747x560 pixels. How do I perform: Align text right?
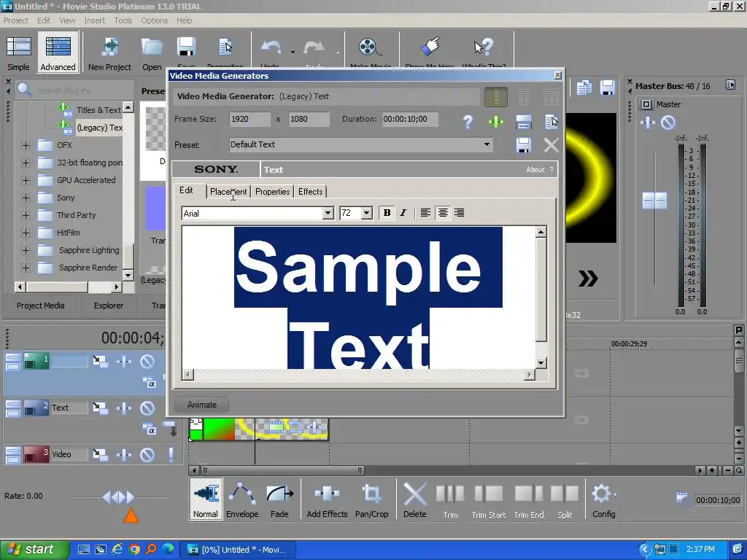(460, 213)
